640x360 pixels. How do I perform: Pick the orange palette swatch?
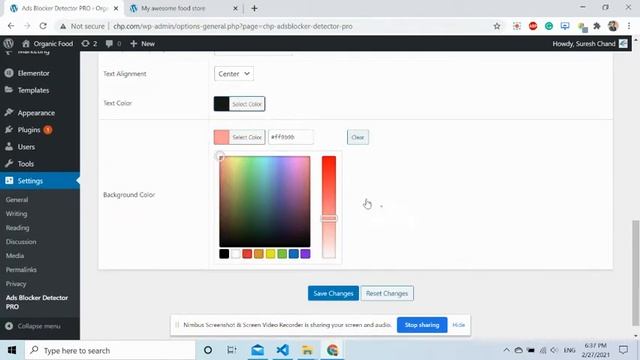259,253
